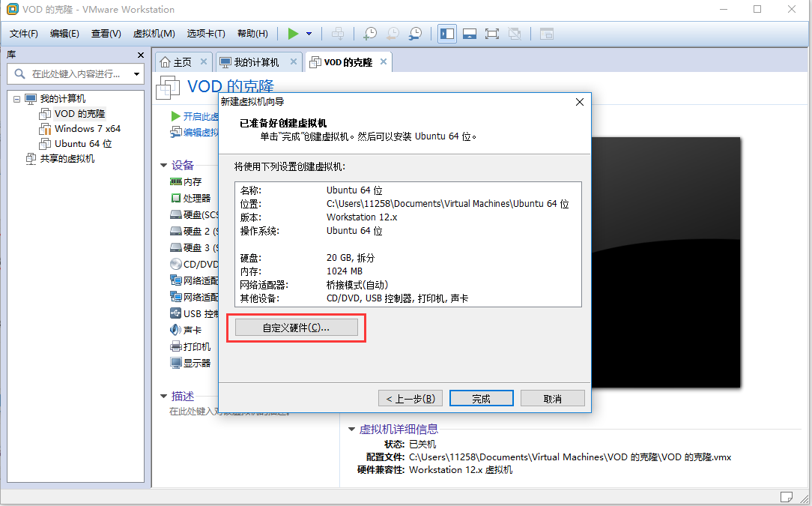Click the 硬盘 2 device icon
Screen dimensions: 812x506
[x=176, y=231]
